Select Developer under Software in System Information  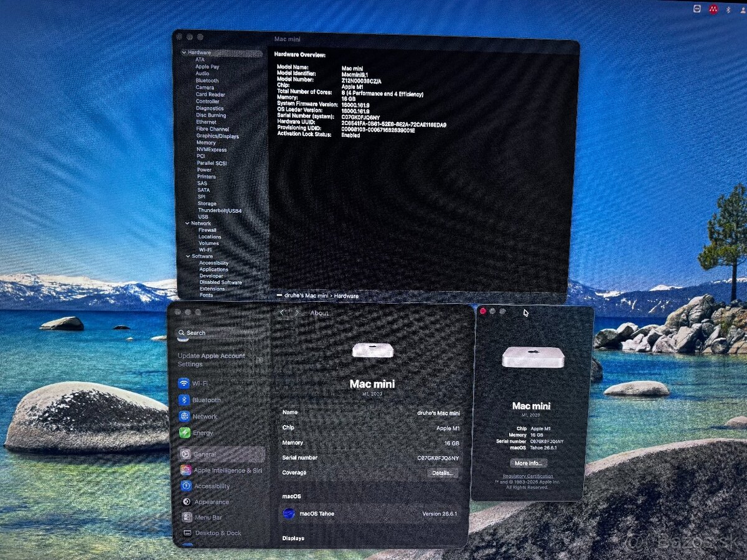211,276
